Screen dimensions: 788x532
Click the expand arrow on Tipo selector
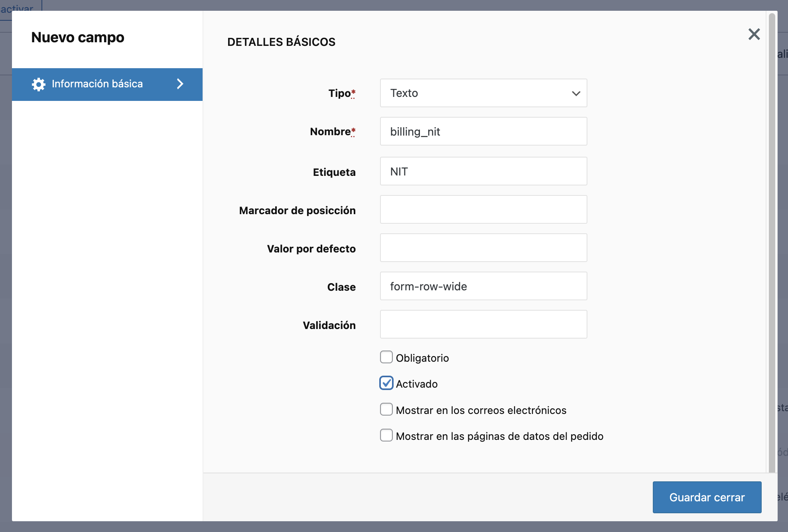pos(573,93)
